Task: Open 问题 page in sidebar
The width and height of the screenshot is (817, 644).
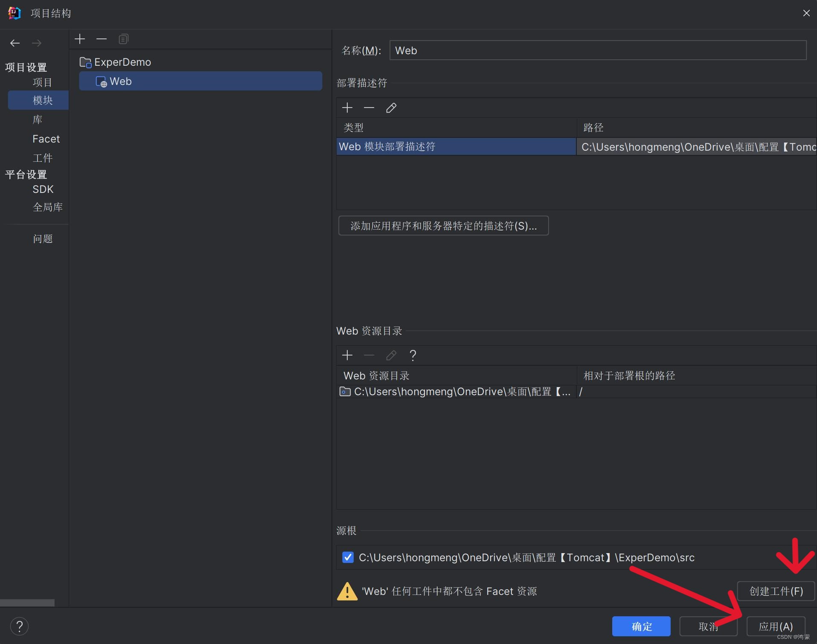Action: 43,239
